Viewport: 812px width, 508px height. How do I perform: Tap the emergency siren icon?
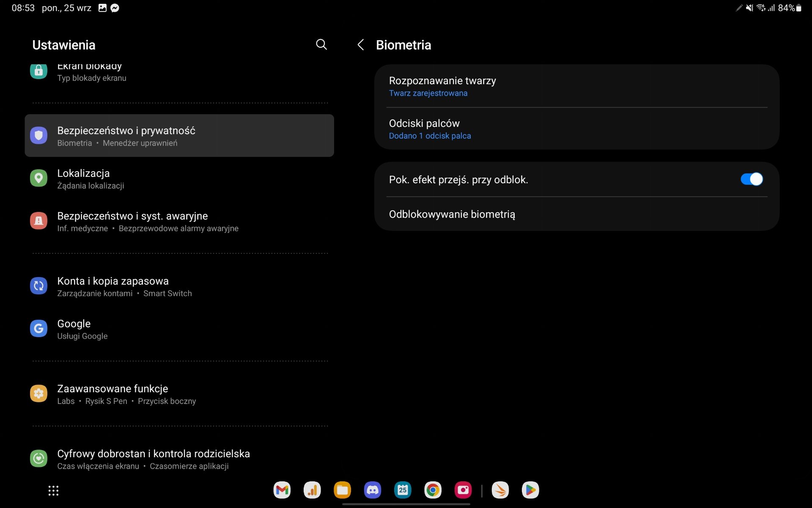coord(38,221)
